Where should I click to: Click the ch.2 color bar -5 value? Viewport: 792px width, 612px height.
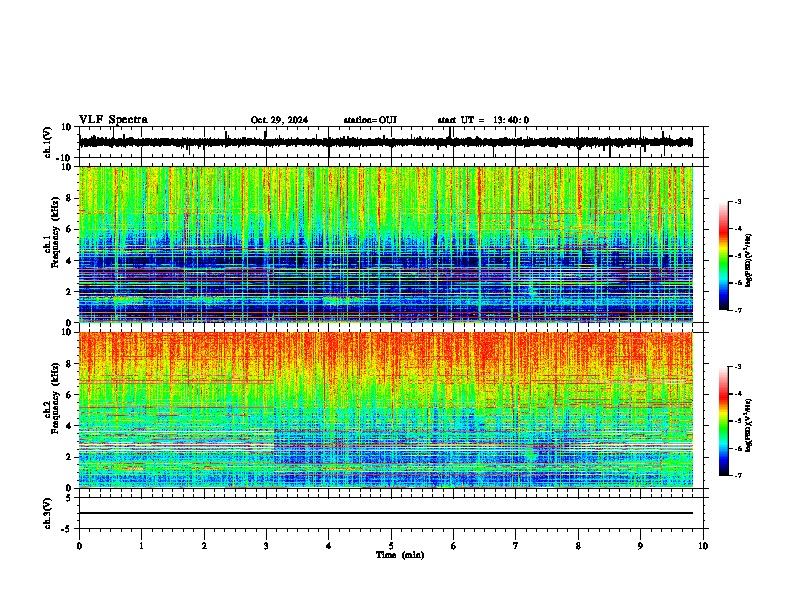(738, 421)
